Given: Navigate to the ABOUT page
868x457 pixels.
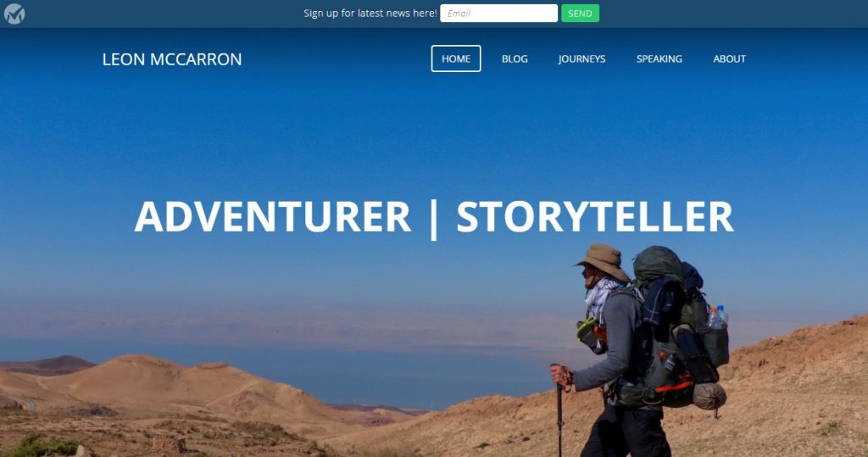Looking at the screenshot, I should tap(730, 59).
